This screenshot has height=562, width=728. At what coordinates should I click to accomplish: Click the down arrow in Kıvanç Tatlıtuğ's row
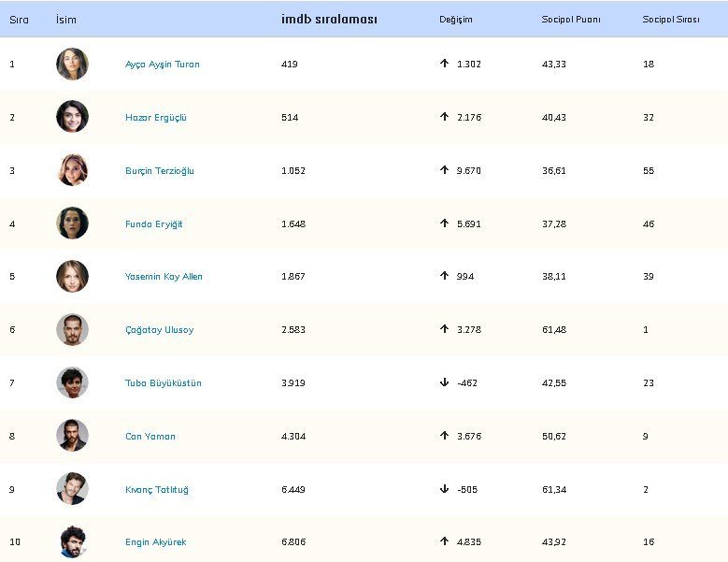444,489
